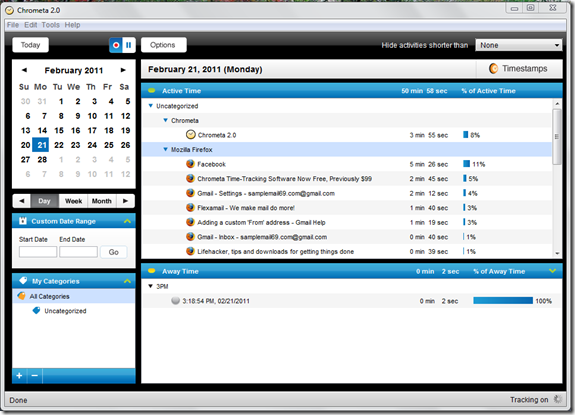The width and height of the screenshot is (575, 415).
Task: Collapse the Uncategorized group in Active Time
Action: pyautogui.click(x=150, y=106)
